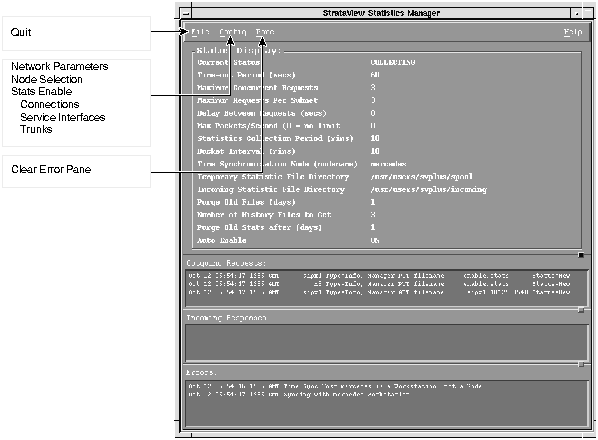Click the Purge Old Files (days) label
The image size is (598, 440).
[246, 202]
